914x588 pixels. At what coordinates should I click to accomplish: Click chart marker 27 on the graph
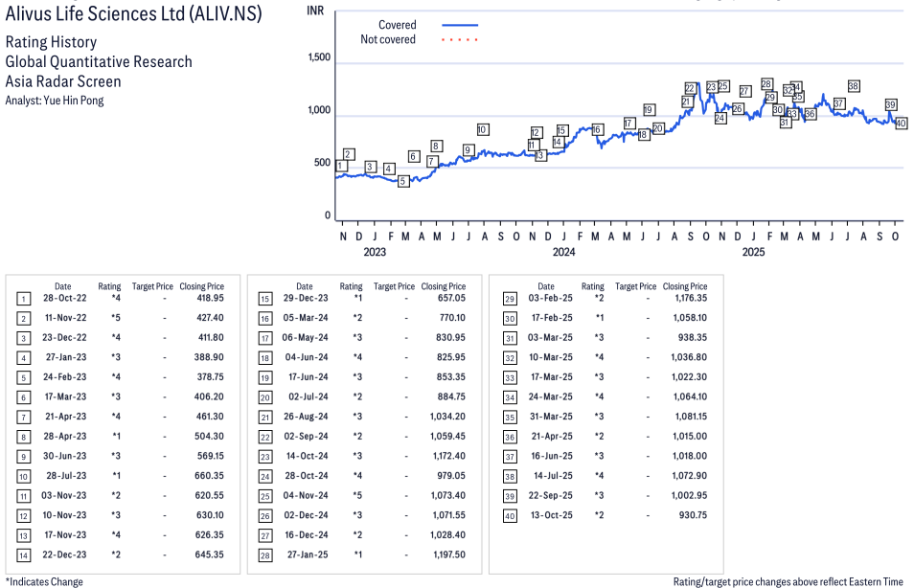point(745,91)
